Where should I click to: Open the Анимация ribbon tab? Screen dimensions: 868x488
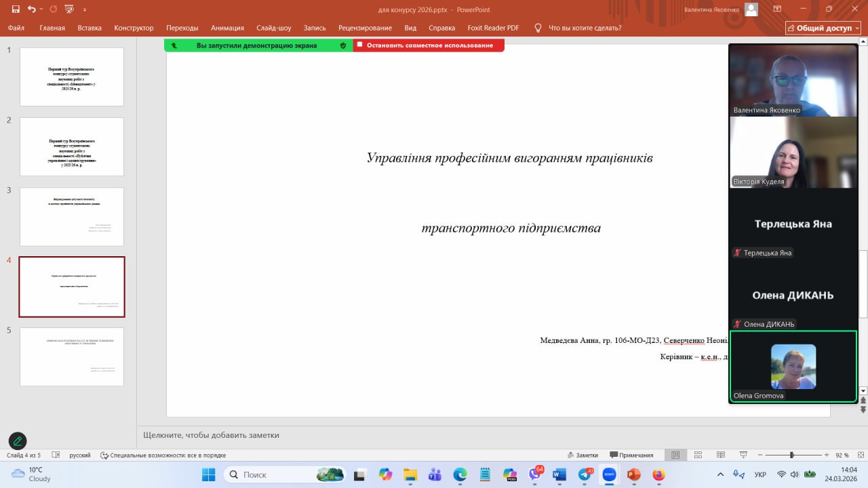coord(227,28)
